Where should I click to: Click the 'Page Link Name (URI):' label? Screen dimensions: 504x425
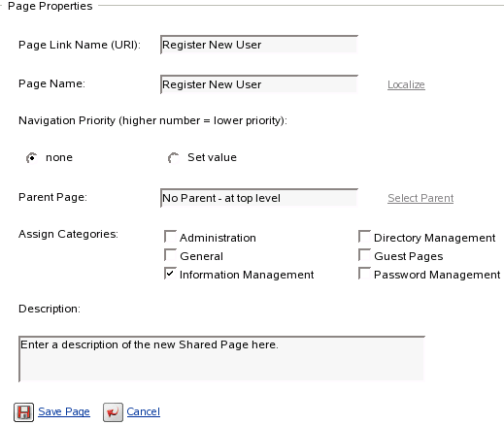click(80, 45)
